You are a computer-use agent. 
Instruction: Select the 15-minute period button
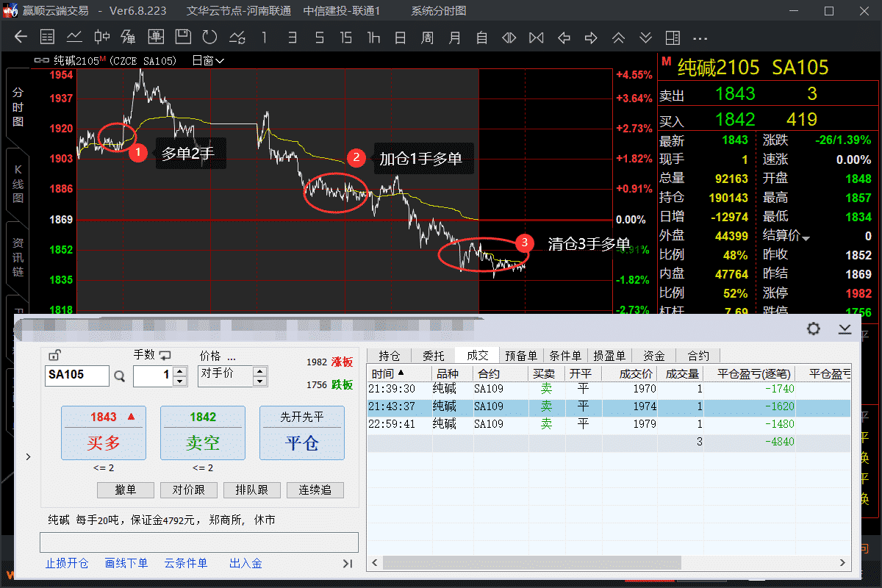point(346,37)
